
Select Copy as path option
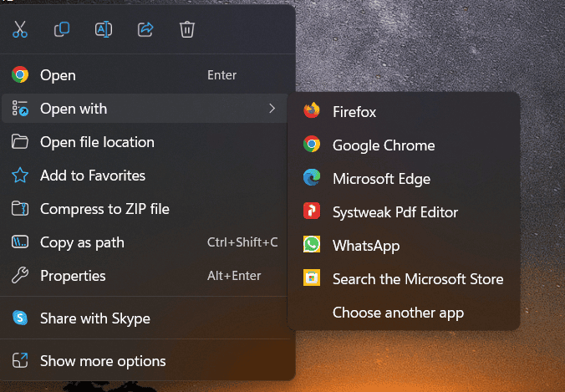coord(82,242)
